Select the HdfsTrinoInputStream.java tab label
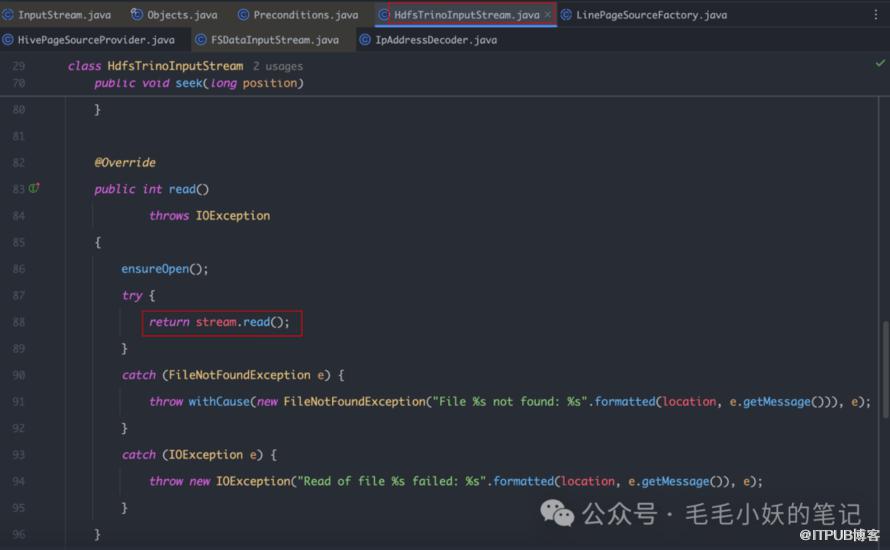The height and width of the screenshot is (550, 890). coord(466,15)
